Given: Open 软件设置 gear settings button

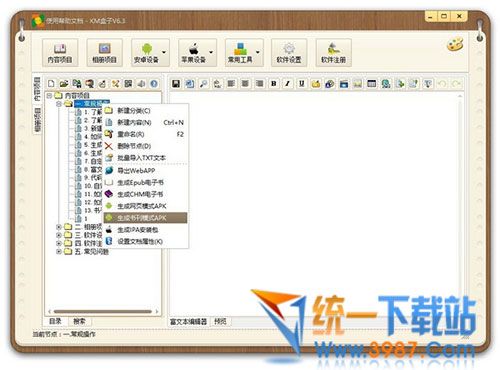Looking at the screenshot, I should pos(289,53).
